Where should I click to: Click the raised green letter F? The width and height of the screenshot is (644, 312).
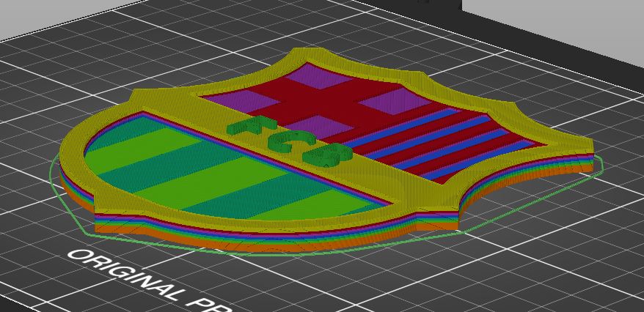point(252,125)
